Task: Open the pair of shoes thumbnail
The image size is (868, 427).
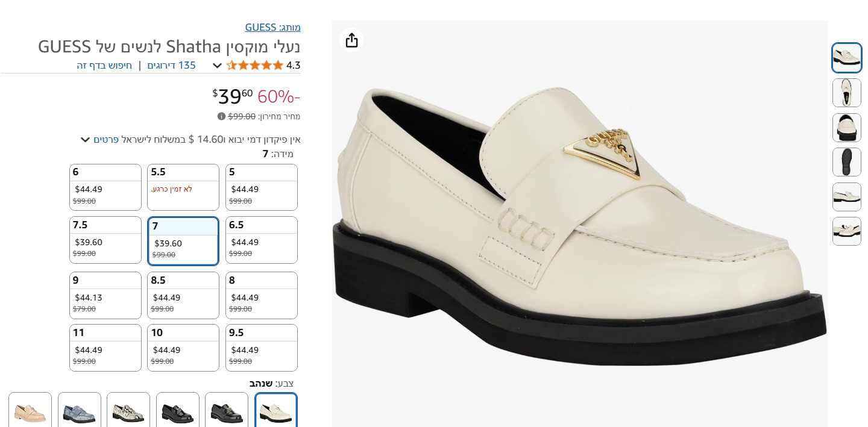Action: coord(846,231)
